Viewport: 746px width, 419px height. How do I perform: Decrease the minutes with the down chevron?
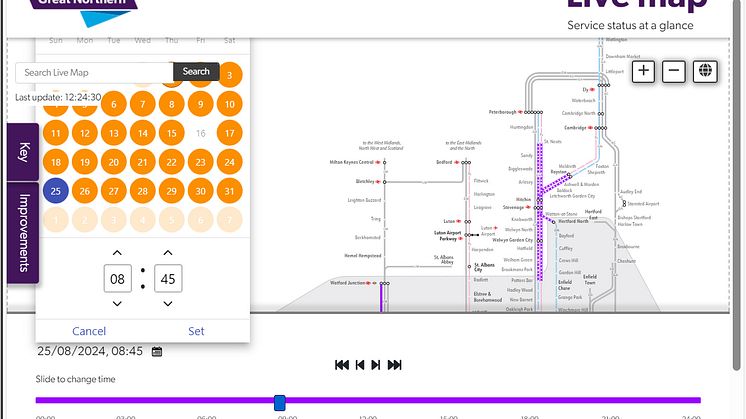coord(168,303)
